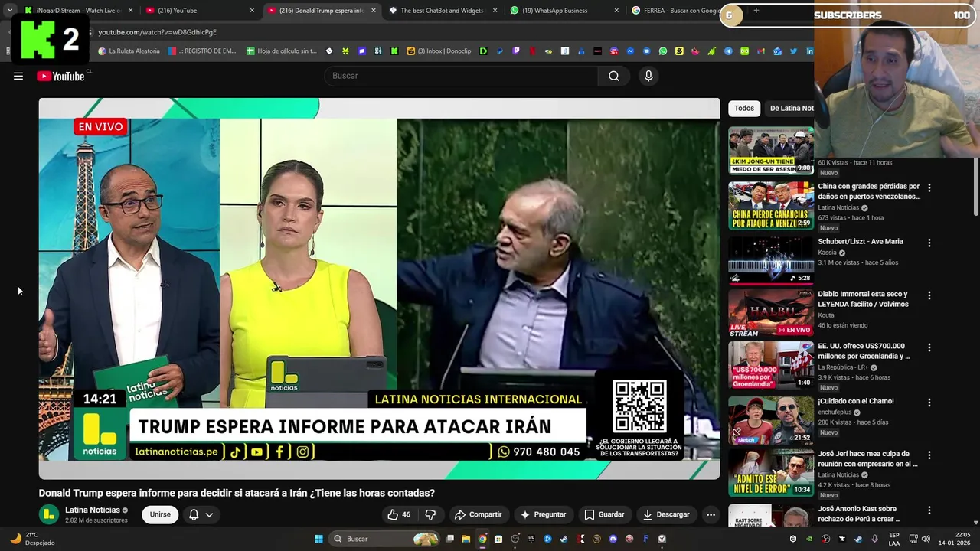This screenshot has width=980, height=551.
Task: Open the YouTube hamburger guide menu
Action: click(x=18, y=76)
